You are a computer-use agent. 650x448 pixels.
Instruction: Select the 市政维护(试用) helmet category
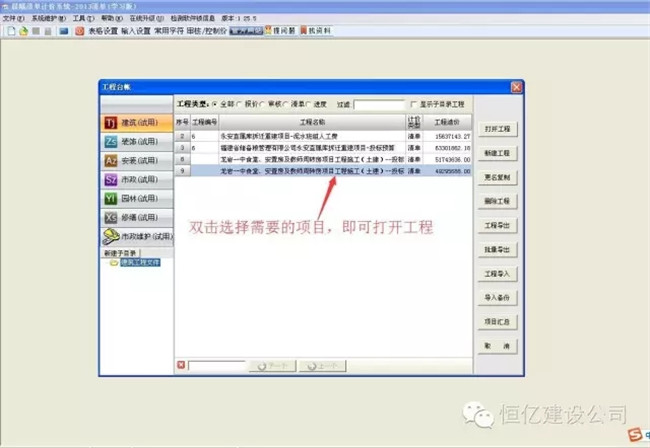[x=137, y=237]
